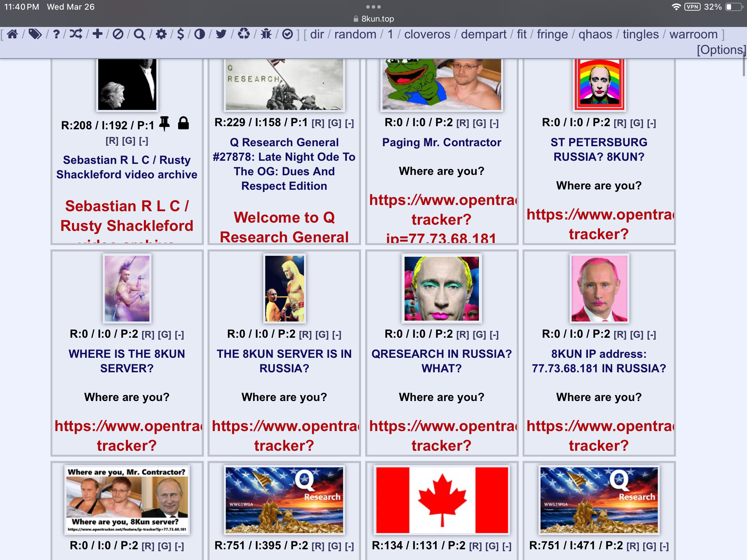Go to the home icon in top bar
The height and width of the screenshot is (560, 747).
pos(12,34)
